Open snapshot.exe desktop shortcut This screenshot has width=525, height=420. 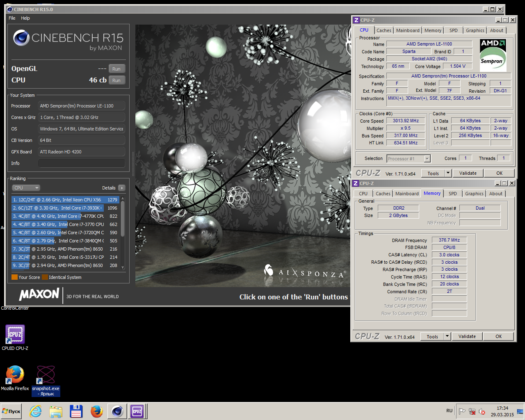coord(46,381)
